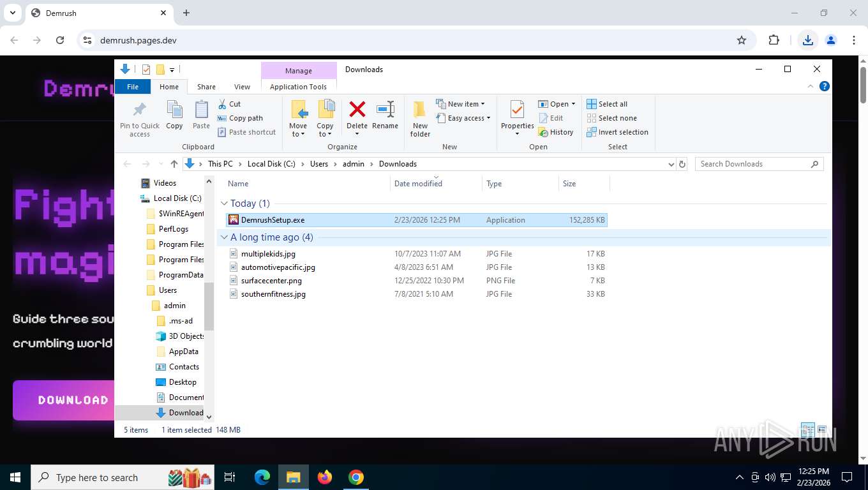Click the Chrome address bar URL
Image resolution: width=868 pixels, height=490 pixels.
[x=138, y=40]
